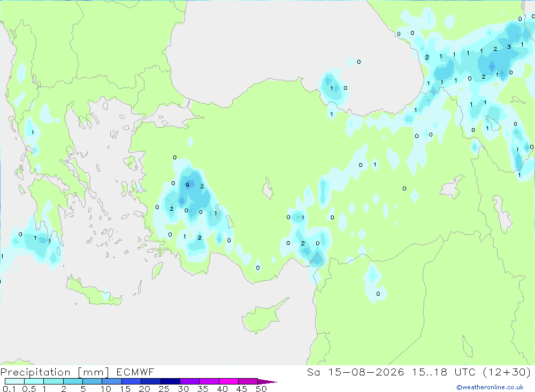Click the above-50 mm legend arrow tip
Viewport: 535px width, 392px height.
click(x=267, y=382)
